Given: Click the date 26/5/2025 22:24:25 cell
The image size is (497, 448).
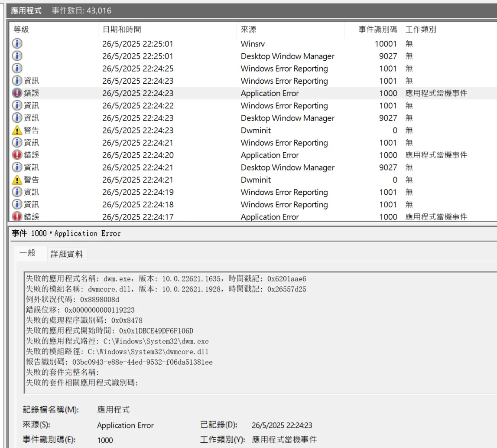Looking at the screenshot, I should (x=138, y=69).
